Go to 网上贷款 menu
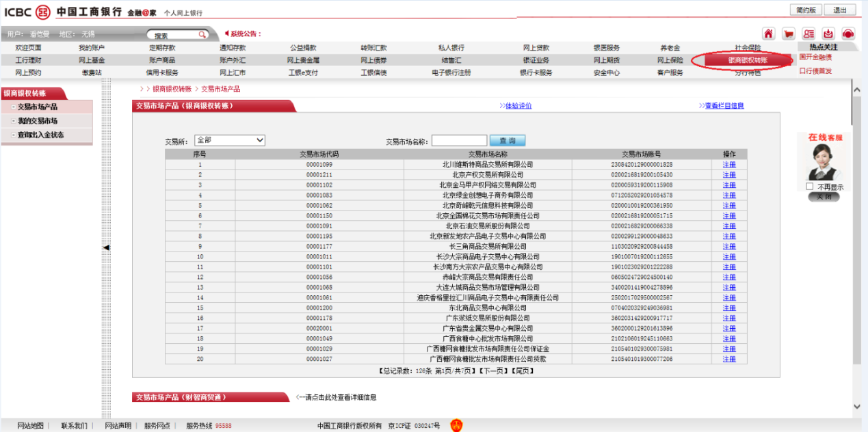868x432 pixels. (x=536, y=48)
